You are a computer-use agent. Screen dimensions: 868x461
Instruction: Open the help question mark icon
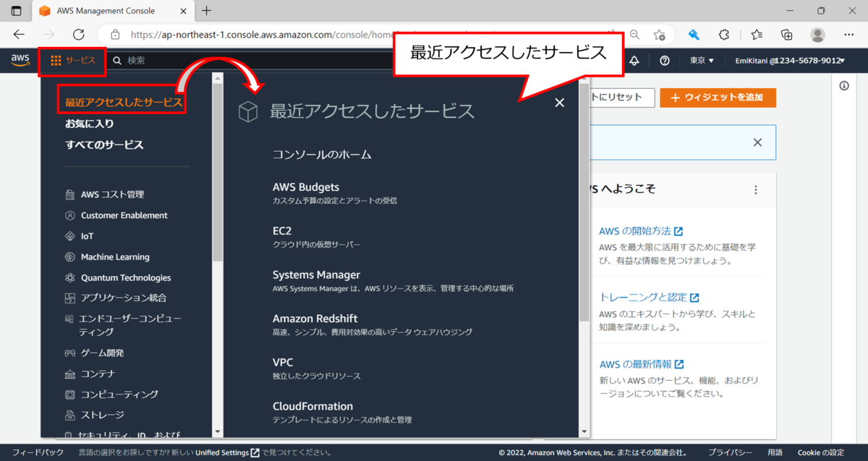pos(665,61)
